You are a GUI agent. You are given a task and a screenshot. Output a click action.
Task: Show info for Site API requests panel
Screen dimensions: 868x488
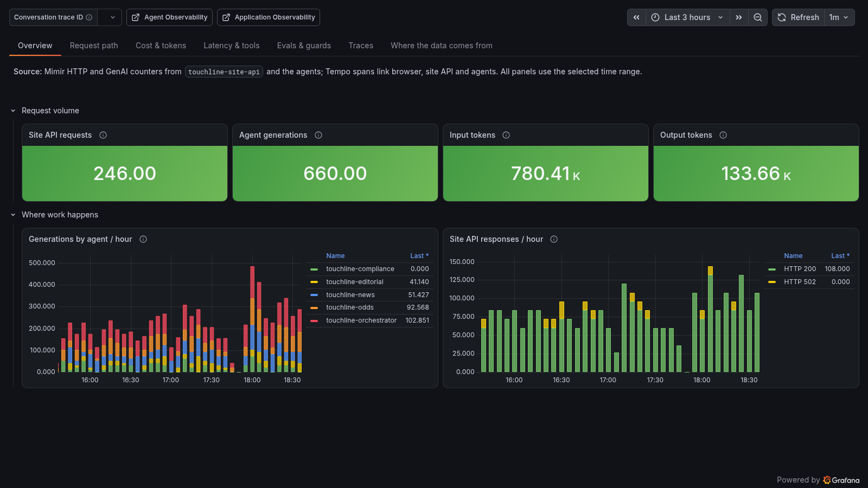tap(103, 135)
